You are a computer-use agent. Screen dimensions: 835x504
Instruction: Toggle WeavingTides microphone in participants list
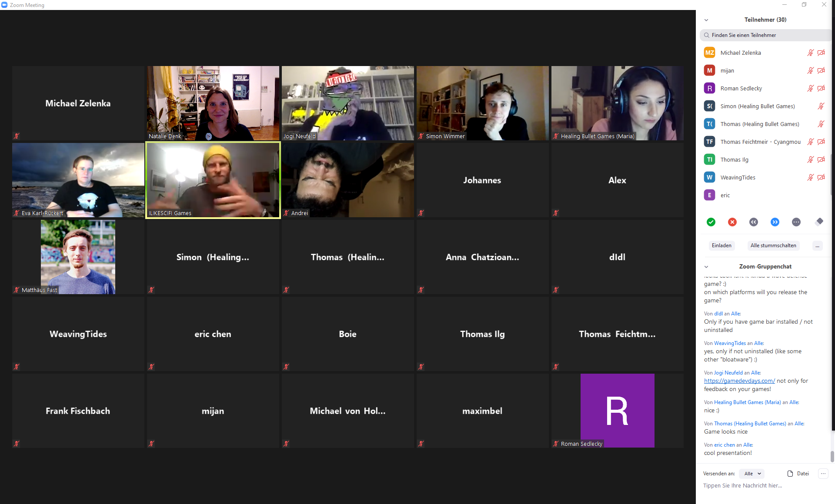(x=810, y=177)
